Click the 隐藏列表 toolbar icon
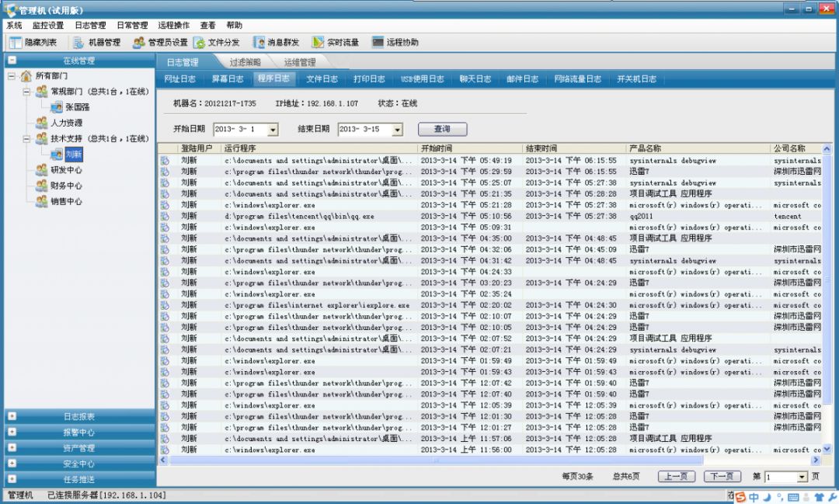Screen dimensions: 839x504 [16, 42]
